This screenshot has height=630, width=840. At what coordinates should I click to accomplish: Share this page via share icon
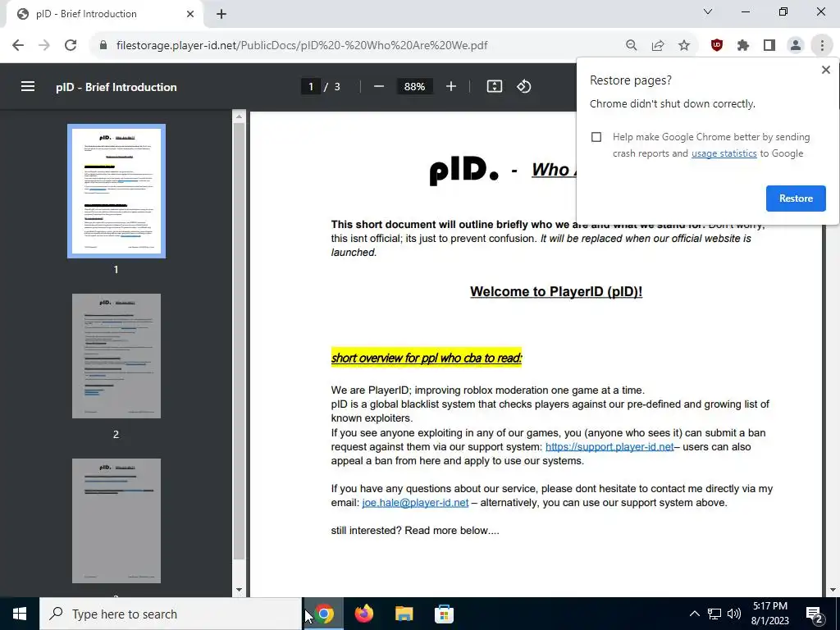pyautogui.click(x=658, y=46)
